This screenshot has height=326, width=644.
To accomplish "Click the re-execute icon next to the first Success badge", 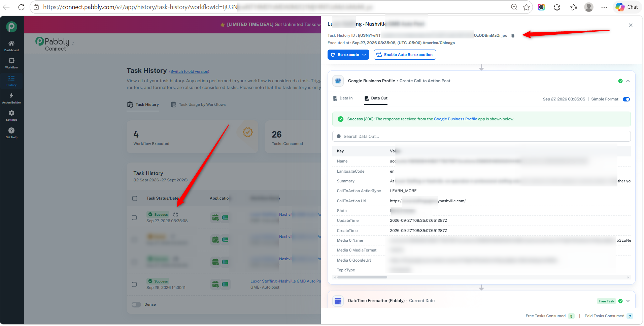I will point(175,214).
